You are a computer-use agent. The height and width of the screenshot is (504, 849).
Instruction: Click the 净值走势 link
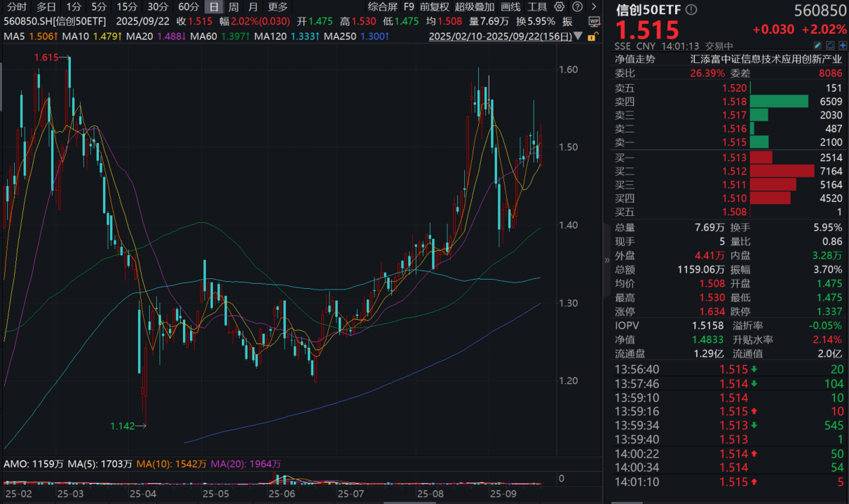[x=635, y=60]
